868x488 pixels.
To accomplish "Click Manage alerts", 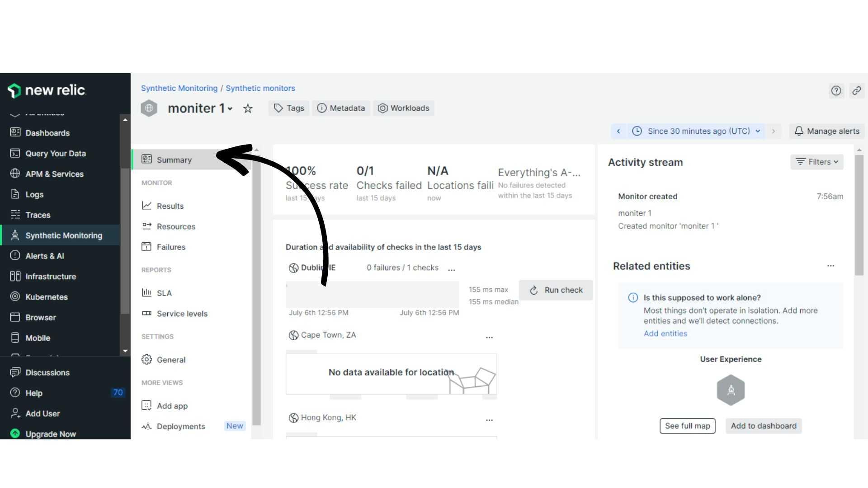I will (x=827, y=131).
